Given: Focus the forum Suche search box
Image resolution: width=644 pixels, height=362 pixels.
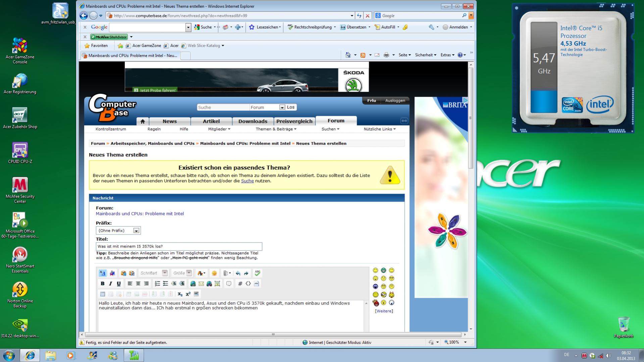Looking at the screenshot, I should click(223, 107).
